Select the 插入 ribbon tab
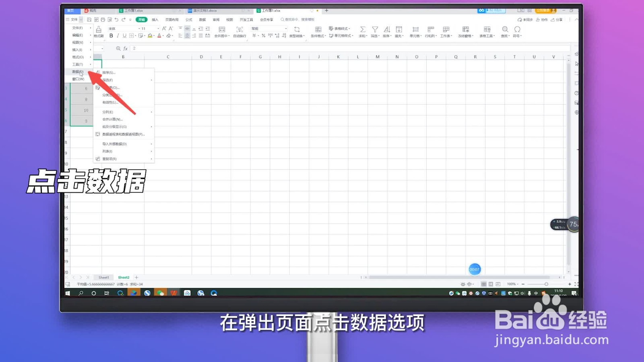 point(155,19)
